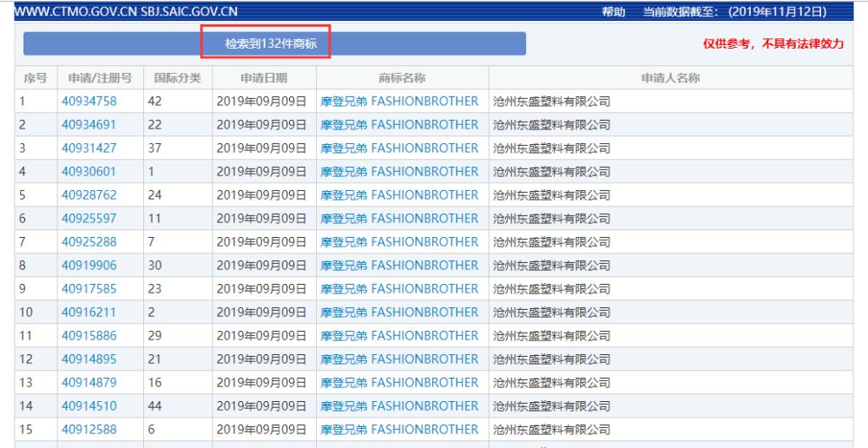Select international class 42 cell
Screen dimensions: 868x448
coord(178,102)
